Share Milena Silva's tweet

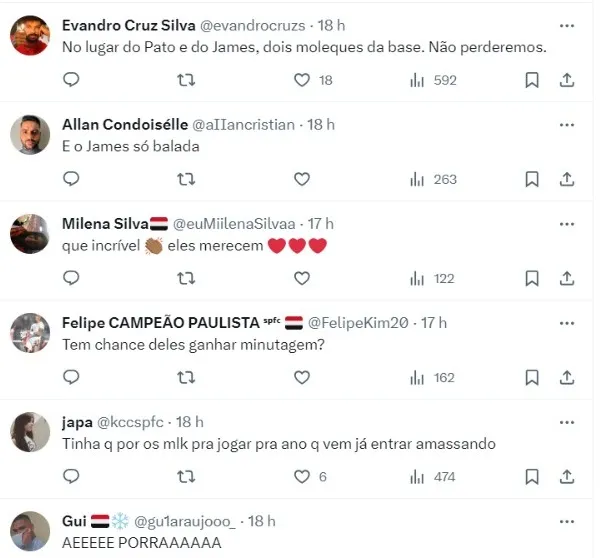pos(566,278)
